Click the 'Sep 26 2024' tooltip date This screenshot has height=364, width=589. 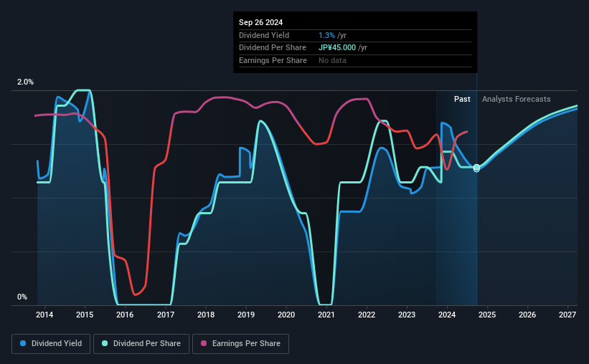pos(260,22)
